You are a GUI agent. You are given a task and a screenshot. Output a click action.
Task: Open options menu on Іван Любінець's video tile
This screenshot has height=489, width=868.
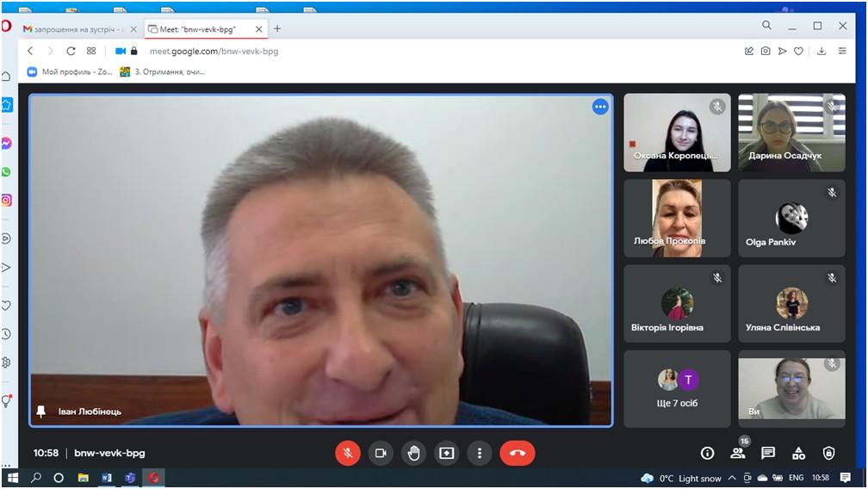(600, 107)
